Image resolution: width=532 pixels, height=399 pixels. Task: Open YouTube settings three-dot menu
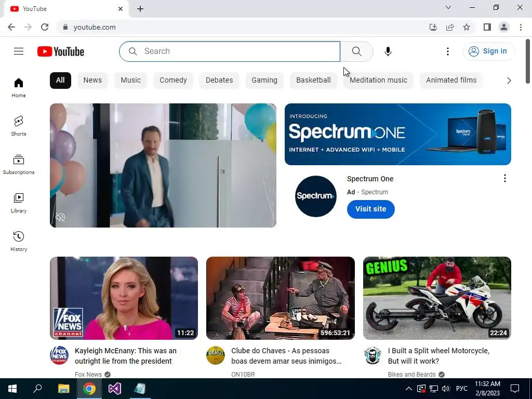coord(447,51)
